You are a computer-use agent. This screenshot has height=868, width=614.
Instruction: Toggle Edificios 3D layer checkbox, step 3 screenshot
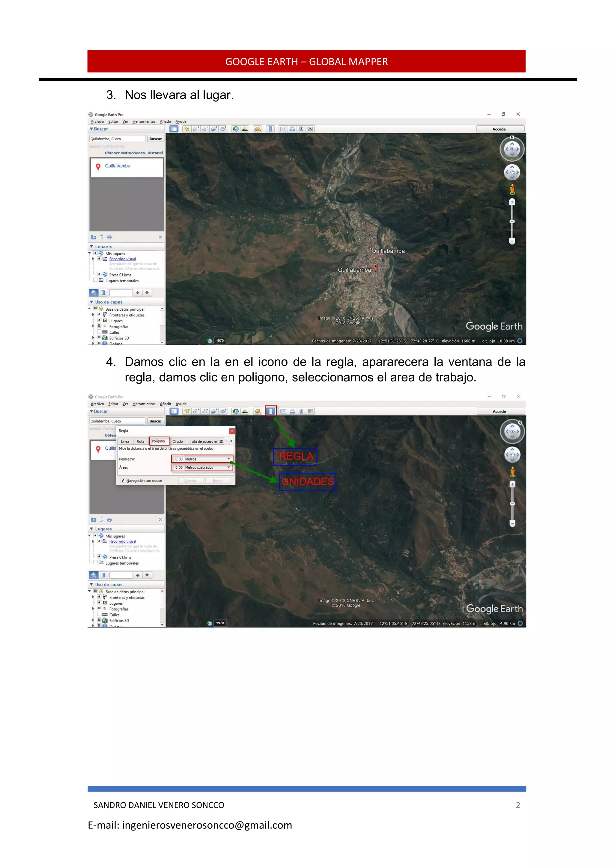[100, 338]
